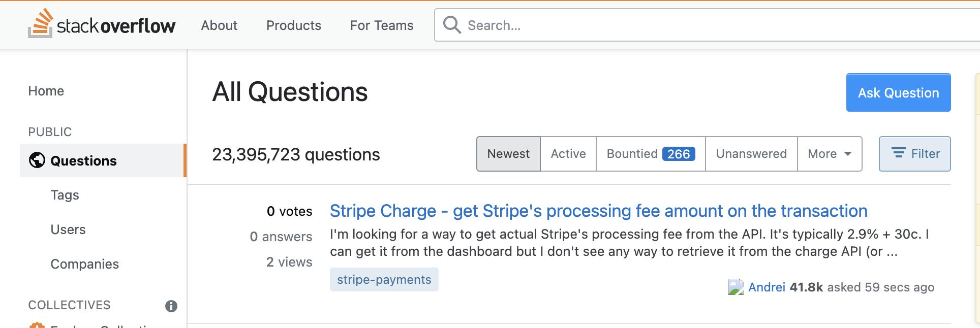The image size is (980, 328).
Task: Open the About menu item
Action: coord(219,25)
